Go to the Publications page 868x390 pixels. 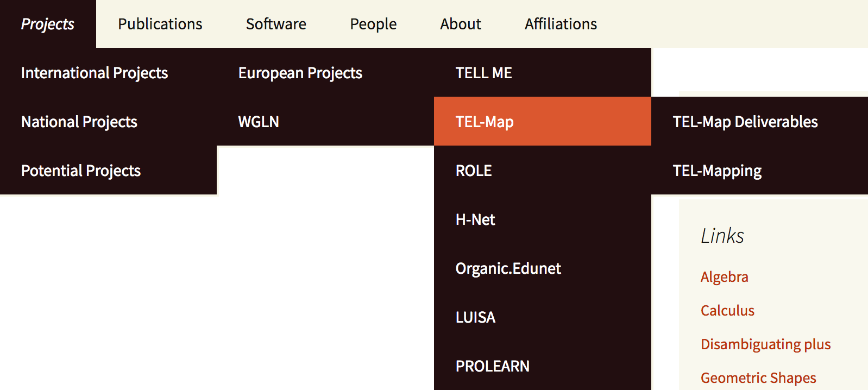[160, 24]
